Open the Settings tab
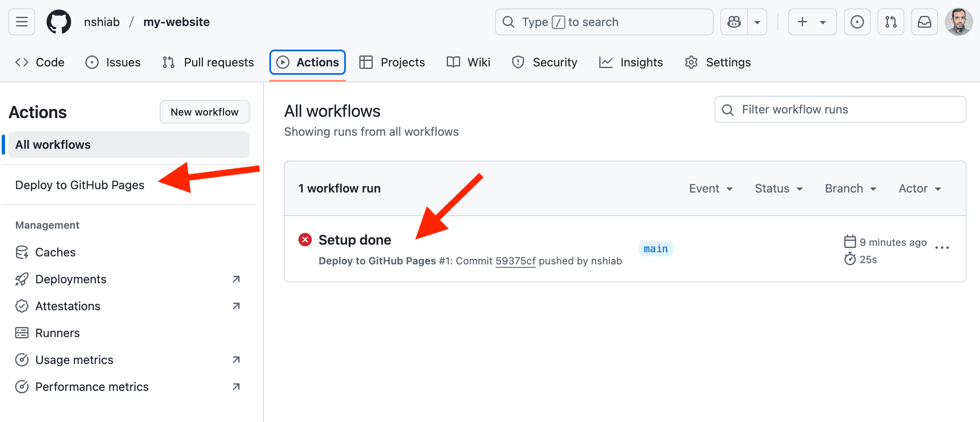Image resolution: width=980 pixels, height=422 pixels. 717,62
